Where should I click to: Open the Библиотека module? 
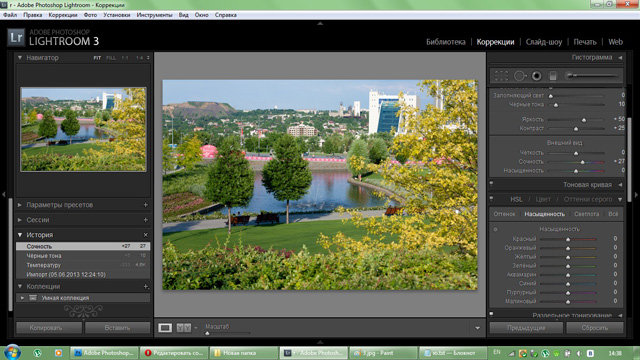point(446,42)
